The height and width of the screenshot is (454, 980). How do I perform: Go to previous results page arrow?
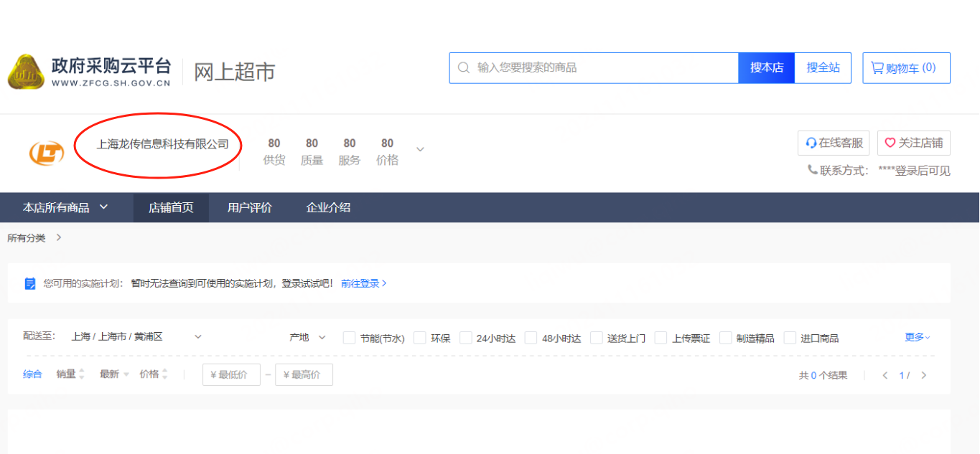[x=885, y=375]
